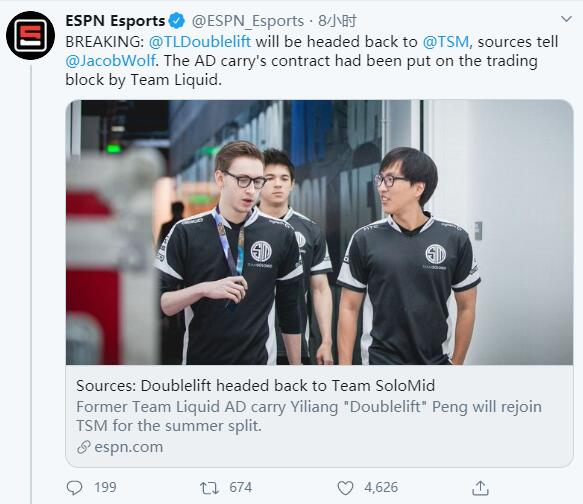The width and height of the screenshot is (583, 504).
Task: Open the @JacobWolf profile mention
Action: (x=110, y=61)
